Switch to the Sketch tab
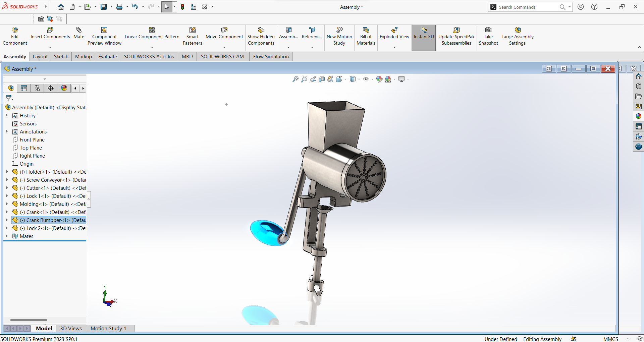 (x=61, y=57)
